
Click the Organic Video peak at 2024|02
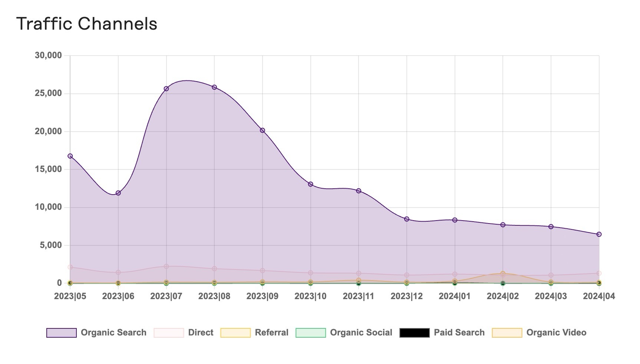tap(503, 274)
